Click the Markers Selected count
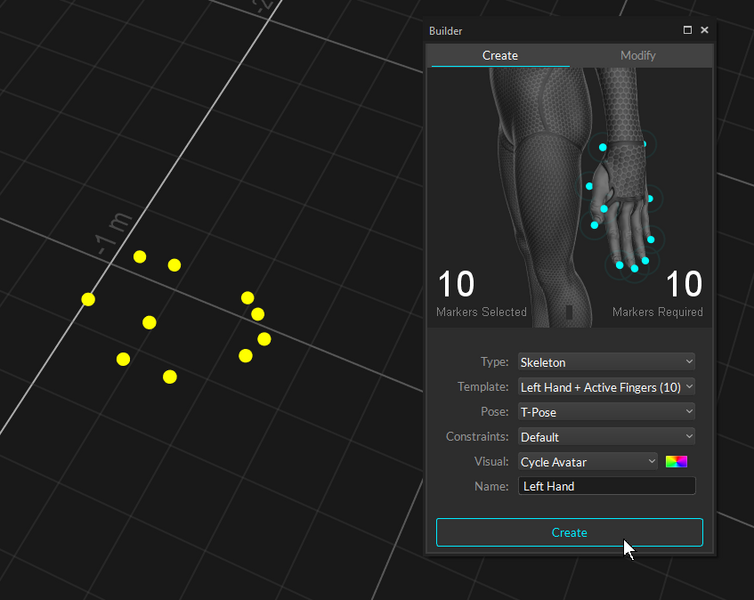The height and width of the screenshot is (600, 754). click(457, 286)
